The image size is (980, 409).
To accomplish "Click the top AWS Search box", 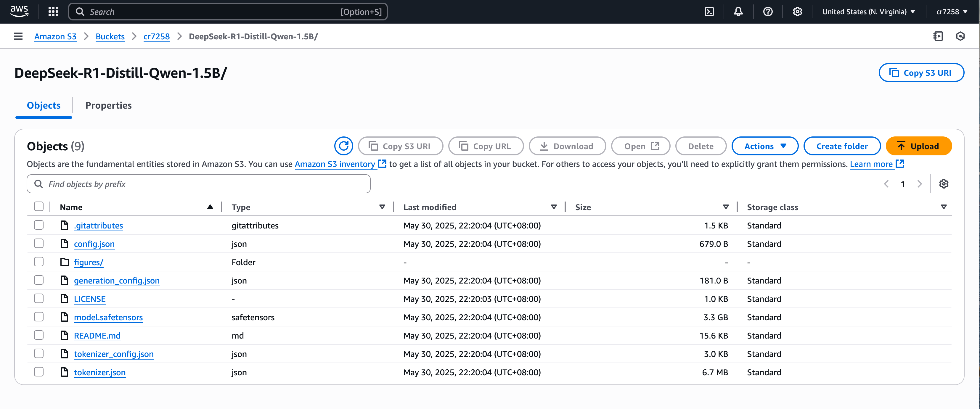I will pos(228,12).
